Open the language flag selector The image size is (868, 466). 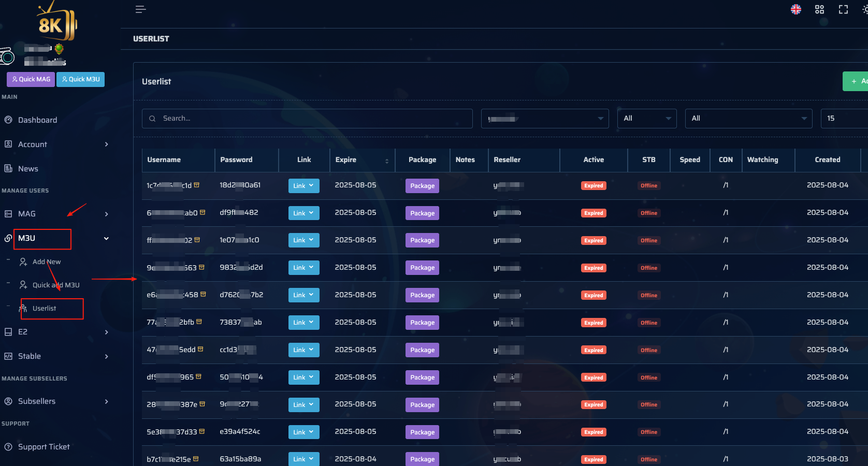pyautogui.click(x=796, y=9)
